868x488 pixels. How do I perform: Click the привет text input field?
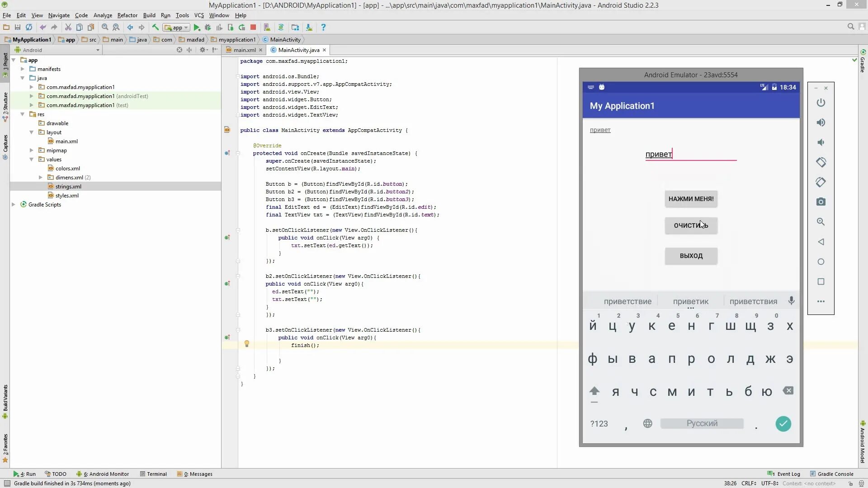pos(690,154)
